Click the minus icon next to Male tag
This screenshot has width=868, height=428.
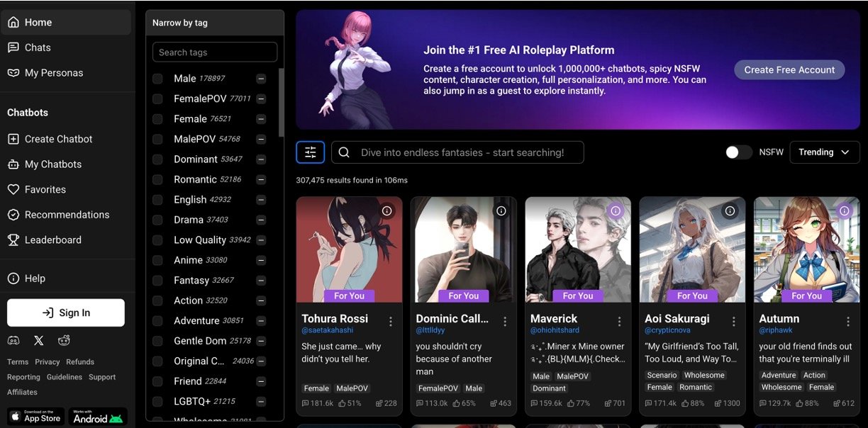coord(261,79)
